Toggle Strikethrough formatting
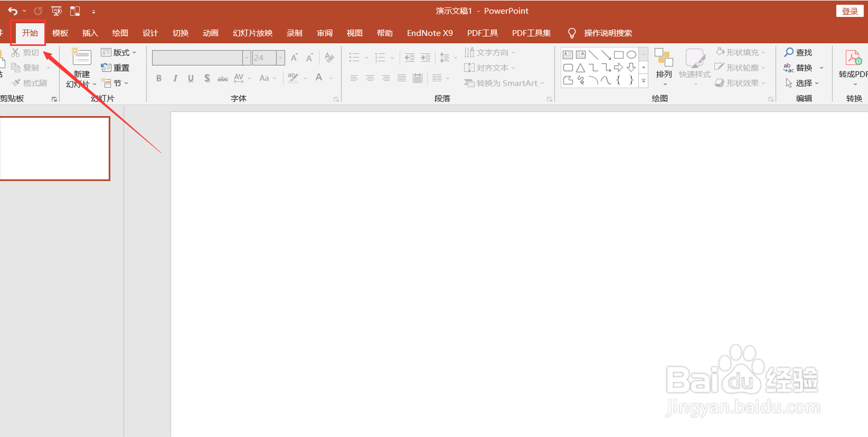 click(x=223, y=79)
